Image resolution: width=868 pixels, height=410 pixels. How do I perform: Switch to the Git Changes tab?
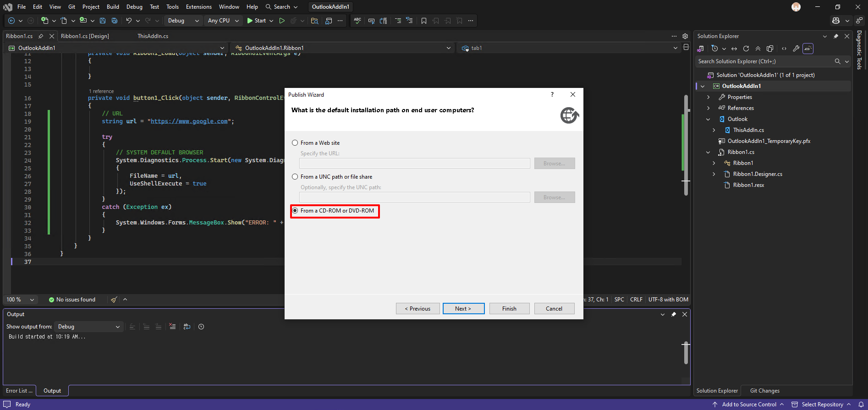(x=764, y=391)
